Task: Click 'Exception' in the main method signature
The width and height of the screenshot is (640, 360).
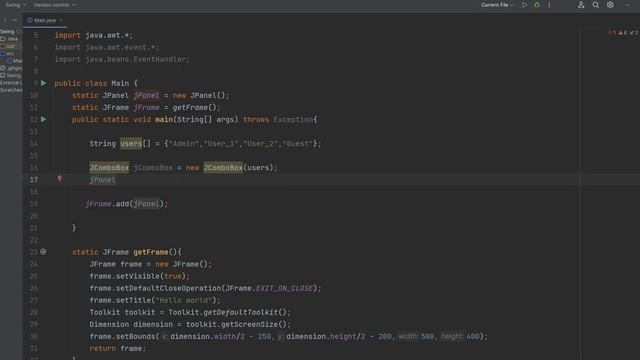Action: pyautogui.click(x=293, y=120)
